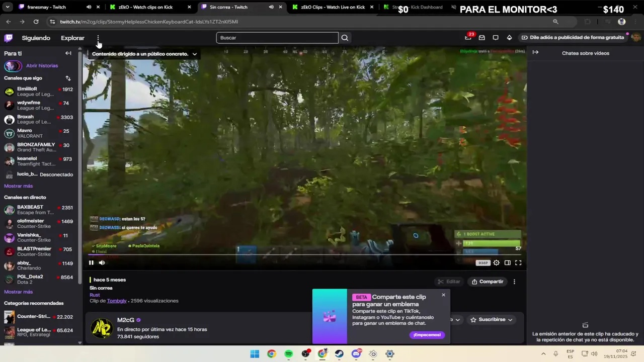This screenshot has height=362, width=644.
Task: Click the Bits gem icon
Action: [x=509, y=38]
